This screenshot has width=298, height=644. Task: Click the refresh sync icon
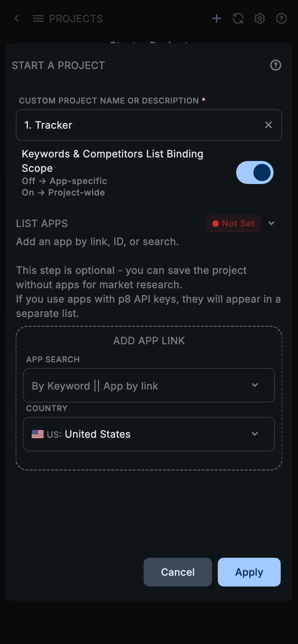238,18
